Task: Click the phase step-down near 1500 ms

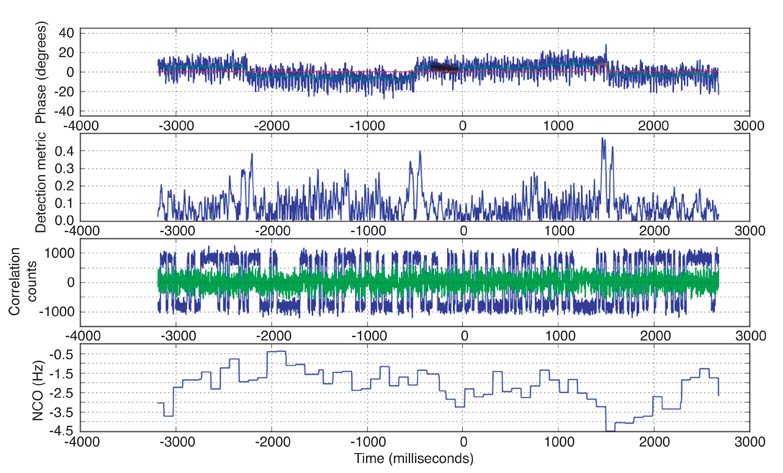Action: click(x=607, y=68)
